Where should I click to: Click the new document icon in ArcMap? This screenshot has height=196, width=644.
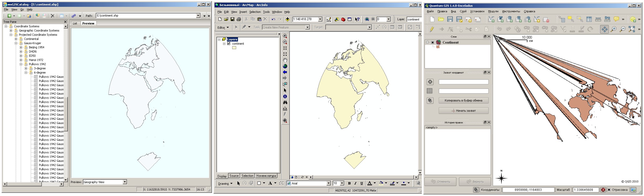point(220,19)
